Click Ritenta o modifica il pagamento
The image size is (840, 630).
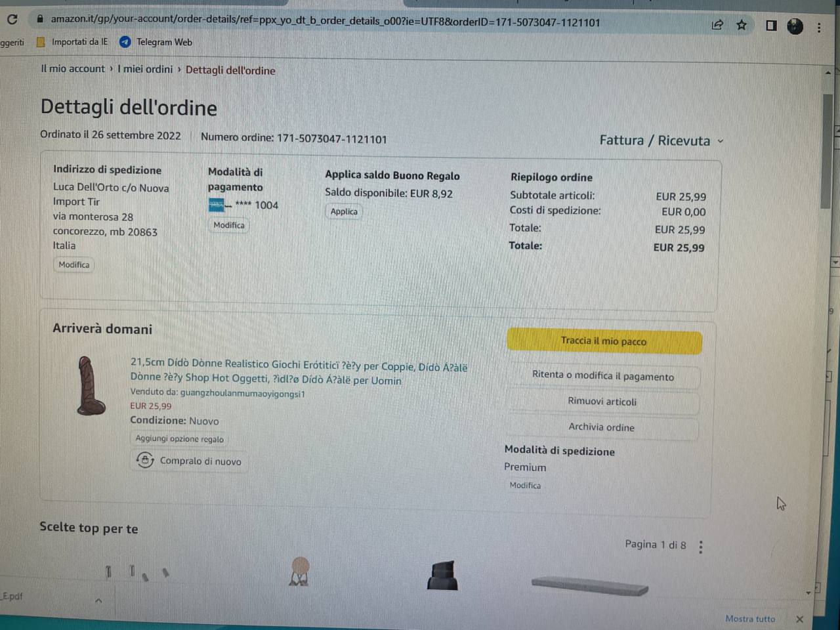(x=603, y=376)
